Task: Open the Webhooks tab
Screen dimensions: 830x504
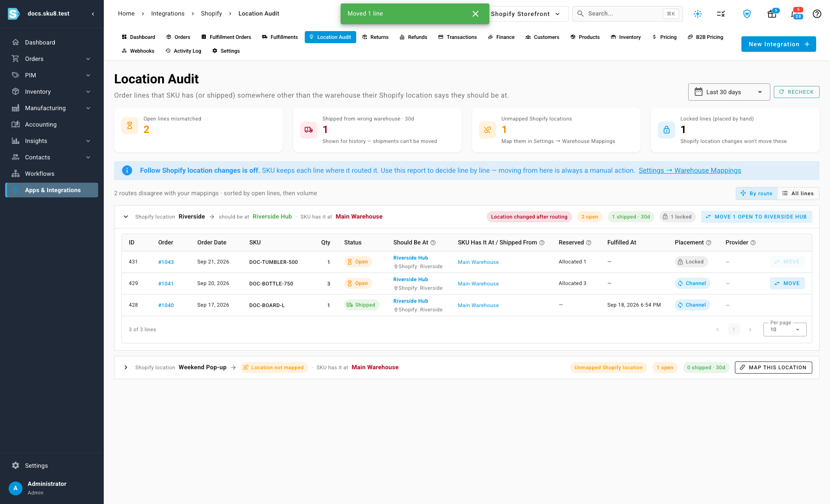Action: click(x=138, y=51)
